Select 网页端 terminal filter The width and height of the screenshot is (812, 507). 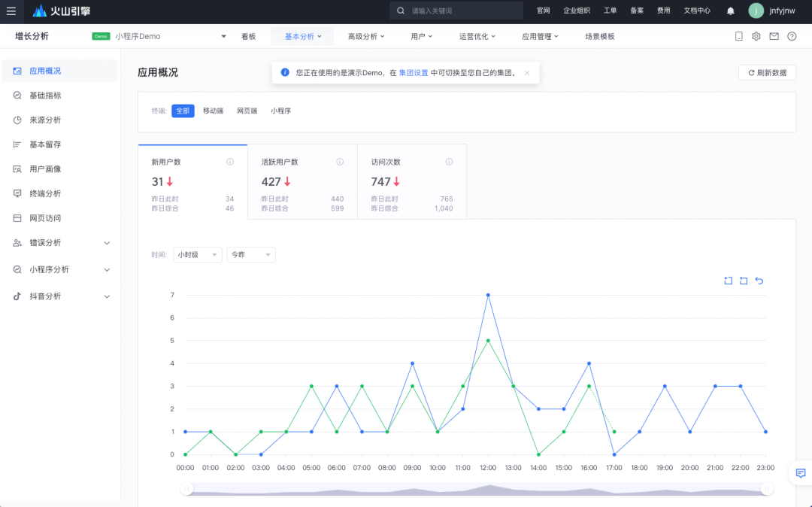click(247, 111)
